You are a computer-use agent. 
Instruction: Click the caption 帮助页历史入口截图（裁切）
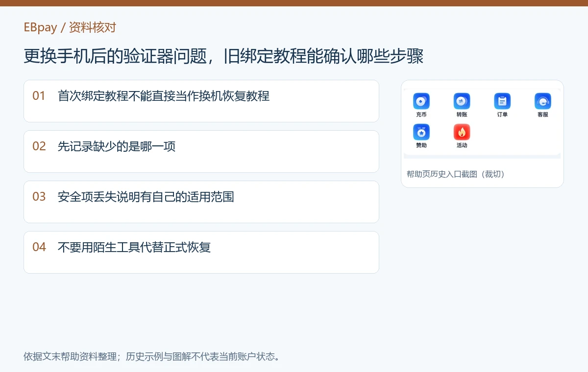point(456,174)
